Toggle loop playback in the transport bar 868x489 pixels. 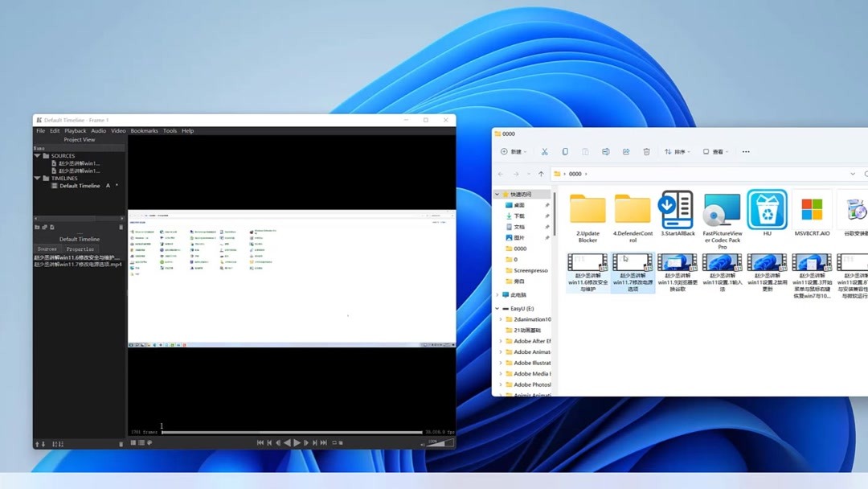click(x=334, y=442)
